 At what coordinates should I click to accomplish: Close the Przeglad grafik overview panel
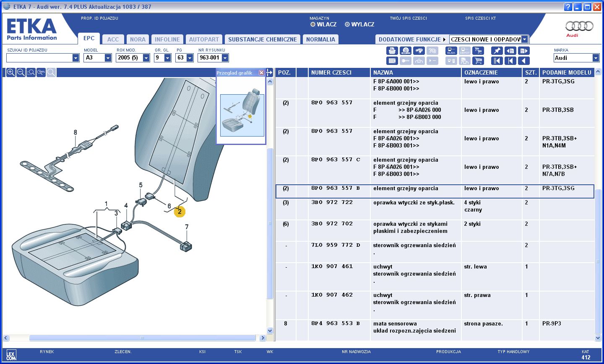coord(261,73)
